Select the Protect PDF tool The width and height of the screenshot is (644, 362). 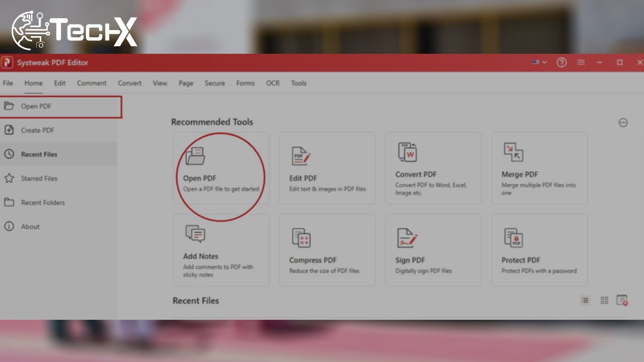coord(539,250)
